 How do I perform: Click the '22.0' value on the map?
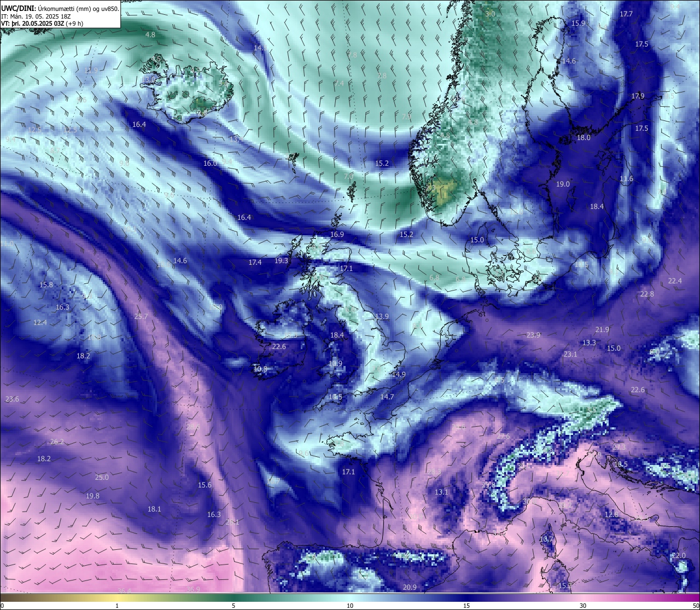coord(679,556)
